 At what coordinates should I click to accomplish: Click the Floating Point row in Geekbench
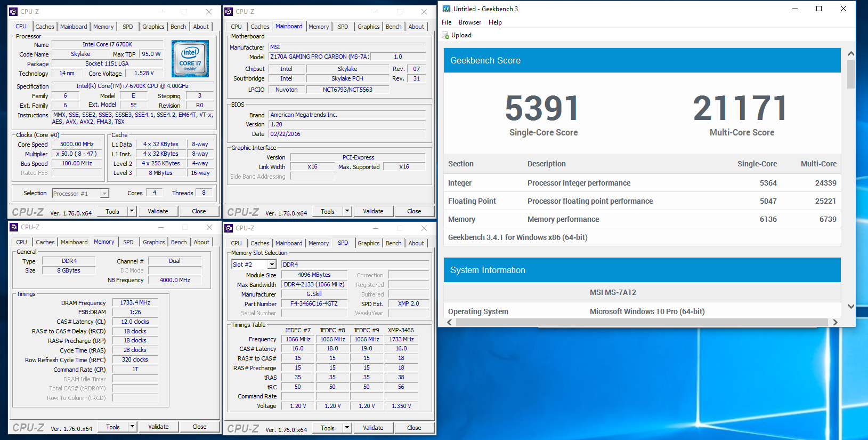(642, 201)
